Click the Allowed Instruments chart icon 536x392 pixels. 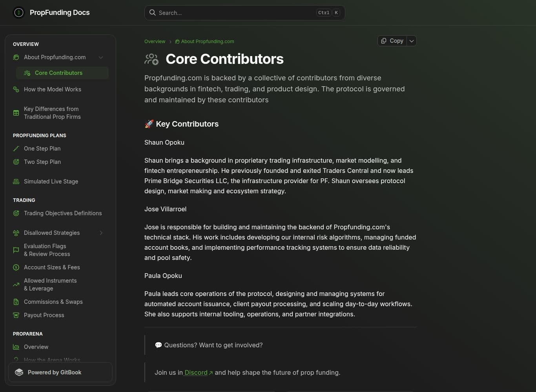click(x=16, y=285)
